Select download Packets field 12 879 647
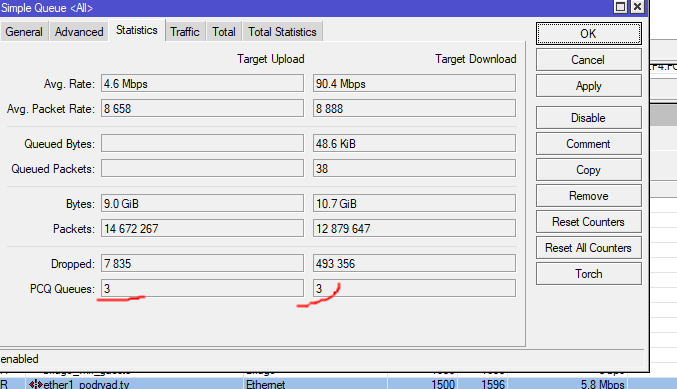 [x=414, y=228]
